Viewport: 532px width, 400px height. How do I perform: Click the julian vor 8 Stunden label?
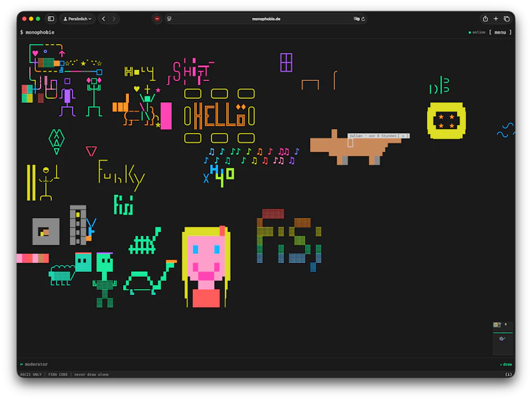pos(372,136)
